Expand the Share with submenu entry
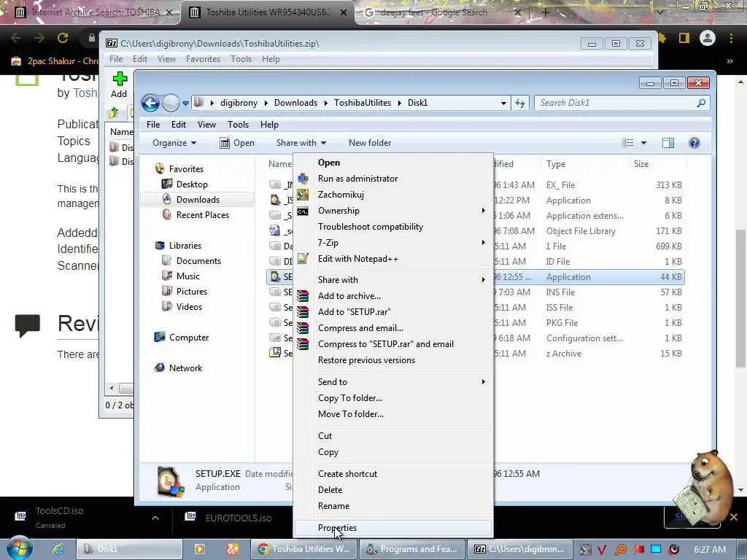747x560 pixels. pyautogui.click(x=393, y=279)
